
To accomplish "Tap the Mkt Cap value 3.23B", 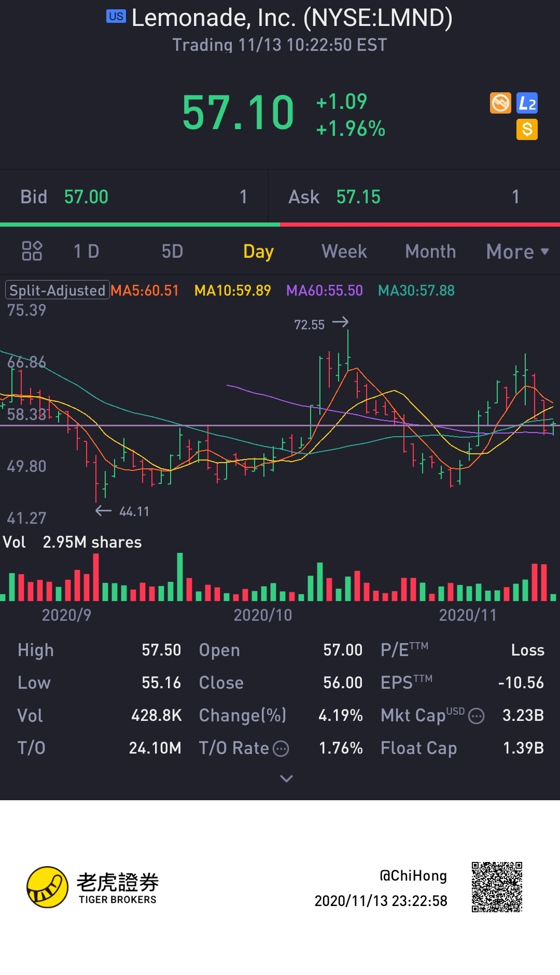I will tap(523, 716).
